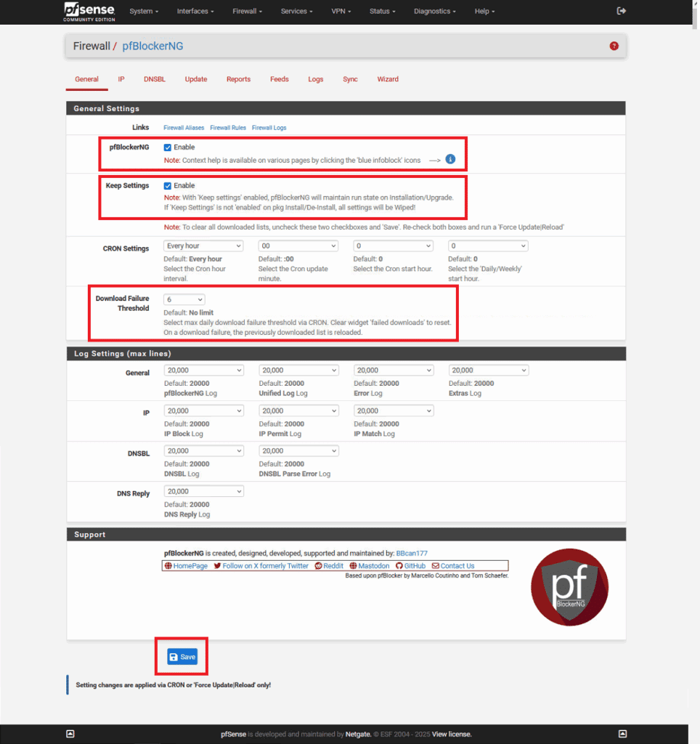
Task: Open the Firewall menu
Action: (x=247, y=12)
